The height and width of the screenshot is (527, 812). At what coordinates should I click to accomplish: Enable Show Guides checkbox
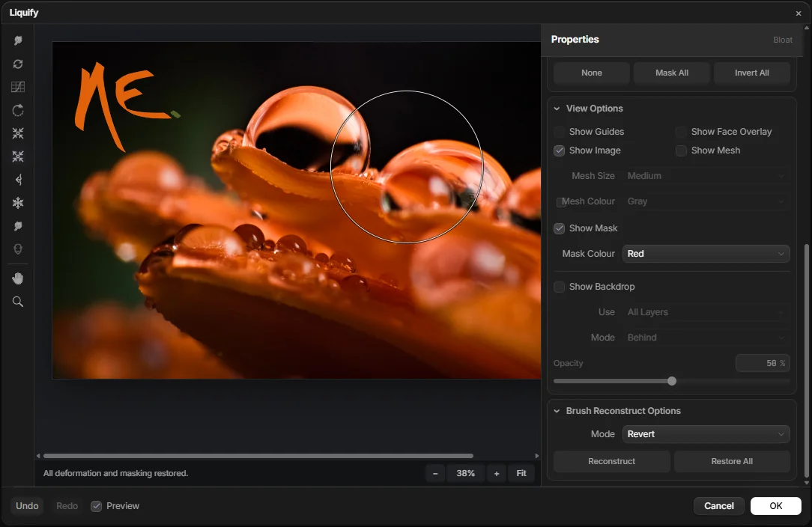click(x=560, y=132)
